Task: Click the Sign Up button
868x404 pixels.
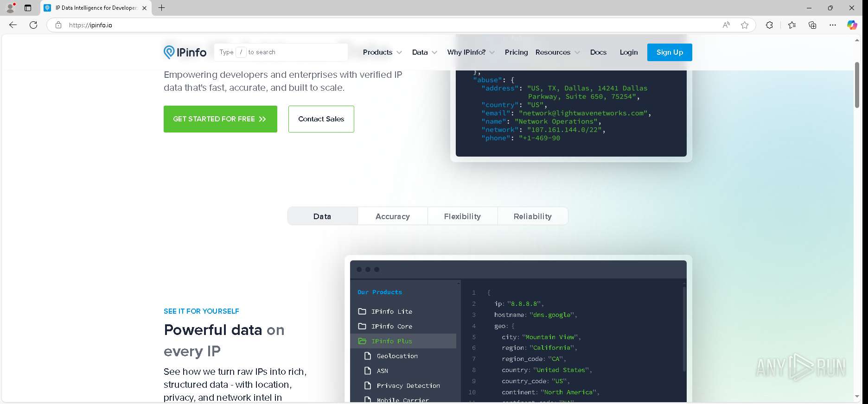Action: coord(670,52)
